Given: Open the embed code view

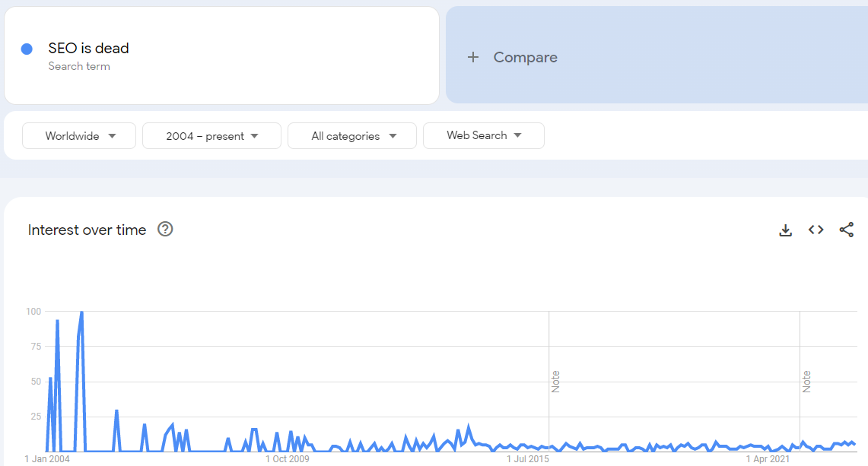Looking at the screenshot, I should (816, 230).
